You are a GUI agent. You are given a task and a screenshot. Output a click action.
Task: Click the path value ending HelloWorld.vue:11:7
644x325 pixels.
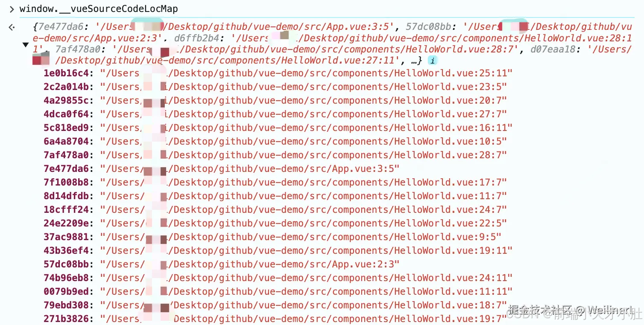pos(304,196)
